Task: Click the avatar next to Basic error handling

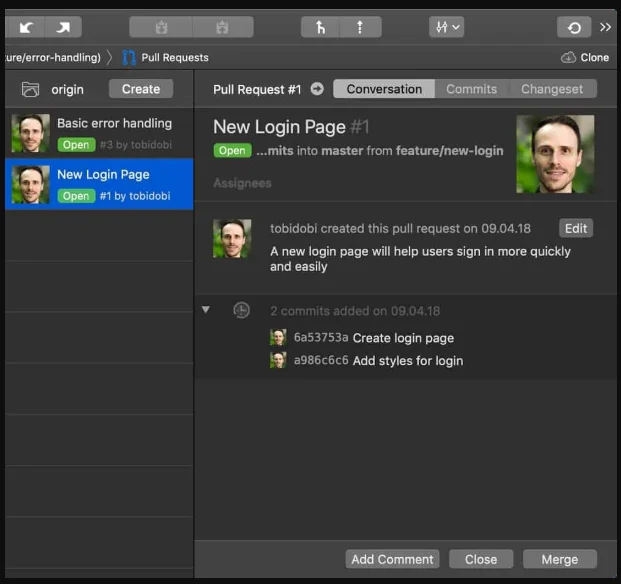Action: [x=30, y=133]
